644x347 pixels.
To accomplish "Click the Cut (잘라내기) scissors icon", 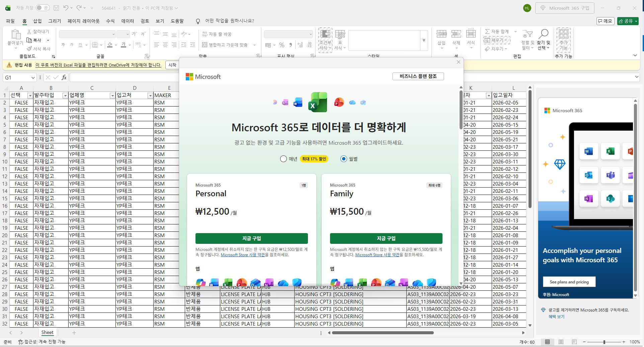I will [x=29, y=31].
